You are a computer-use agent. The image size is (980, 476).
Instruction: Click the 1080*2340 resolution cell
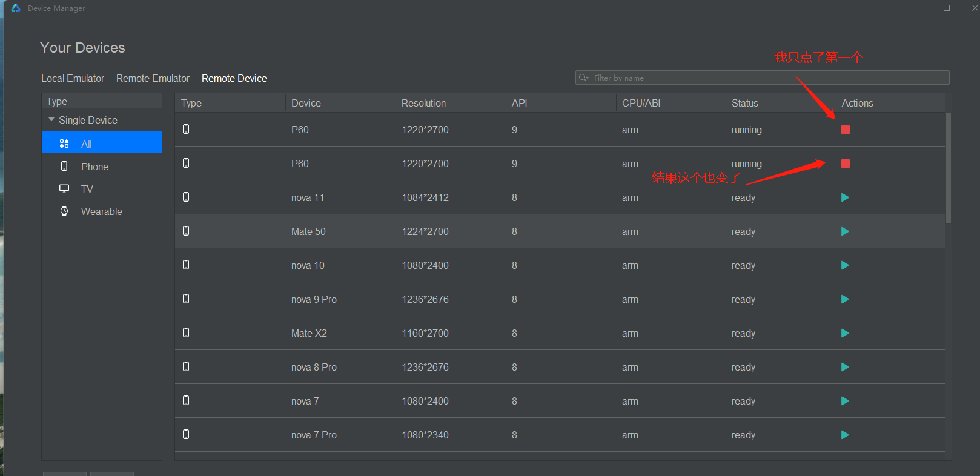click(425, 435)
